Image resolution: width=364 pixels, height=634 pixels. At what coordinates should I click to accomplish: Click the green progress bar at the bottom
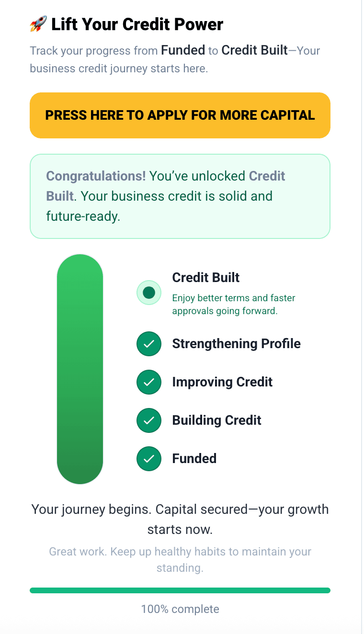pos(180,590)
